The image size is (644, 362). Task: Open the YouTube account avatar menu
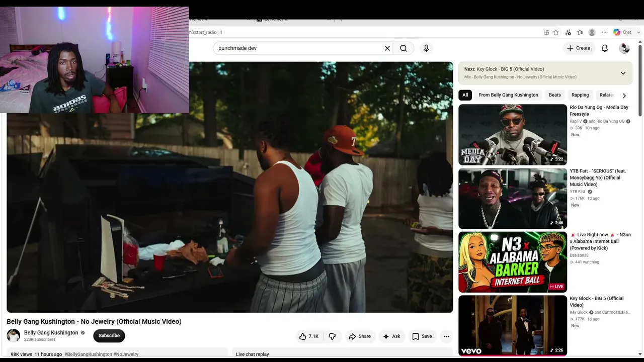click(x=624, y=48)
